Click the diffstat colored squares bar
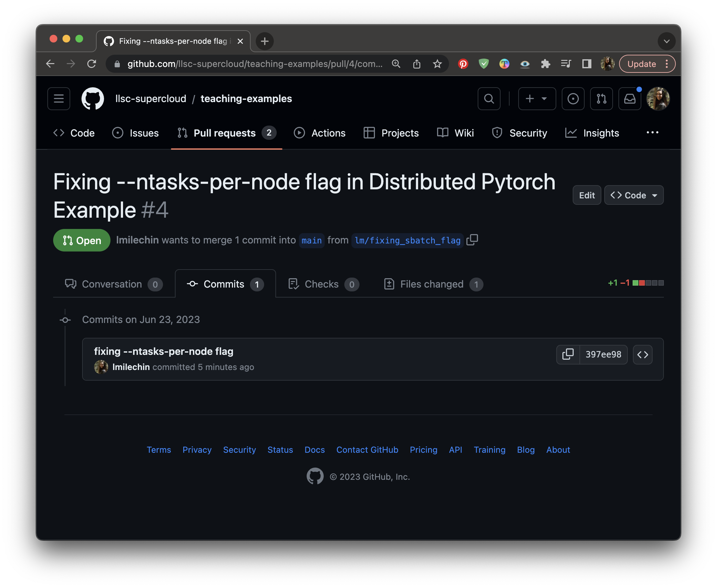 click(x=648, y=283)
